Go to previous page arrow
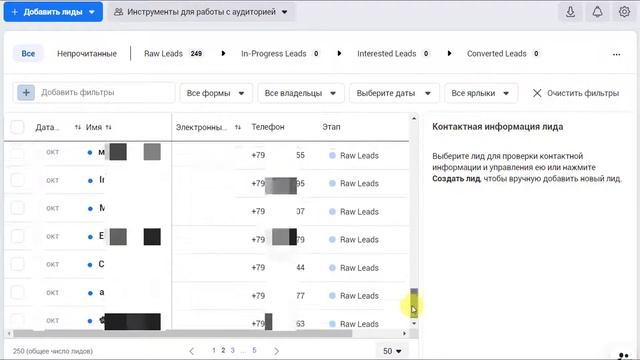Image resolution: width=640 pixels, height=360 pixels. pyautogui.click(x=191, y=351)
